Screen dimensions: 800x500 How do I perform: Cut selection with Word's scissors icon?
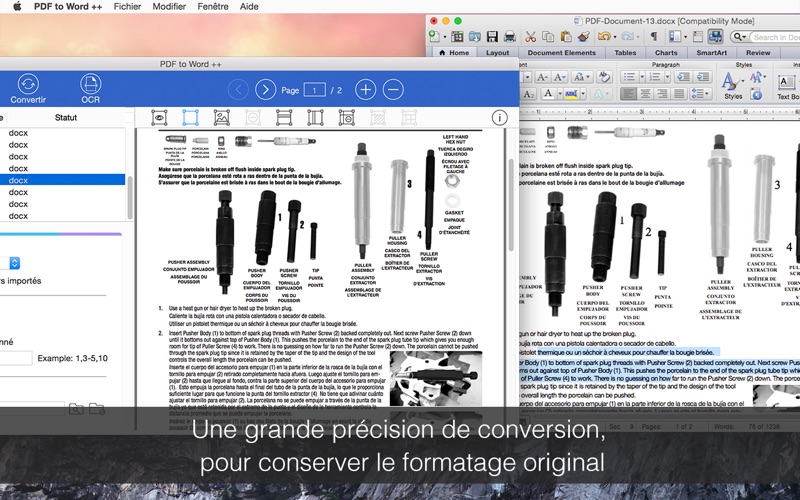pos(531,37)
